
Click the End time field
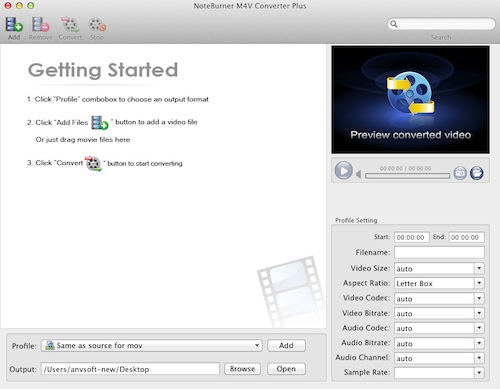(x=467, y=237)
